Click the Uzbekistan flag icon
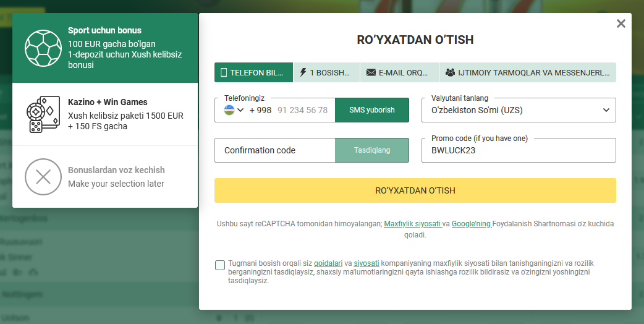The width and height of the screenshot is (644, 324). (x=229, y=109)
